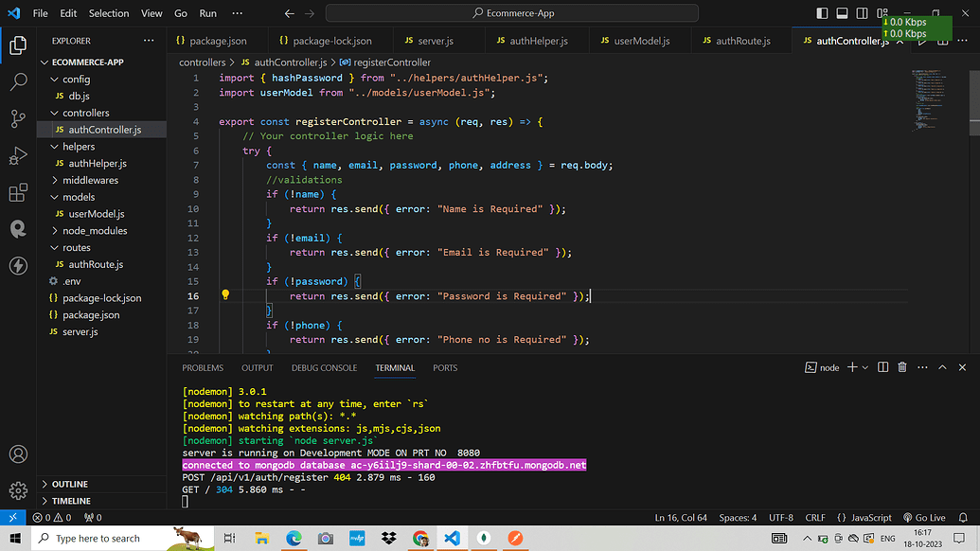The height and width of the screenshot is (551, 980).
Task: Open the Extensions view icon
Action: pos(18,193)
